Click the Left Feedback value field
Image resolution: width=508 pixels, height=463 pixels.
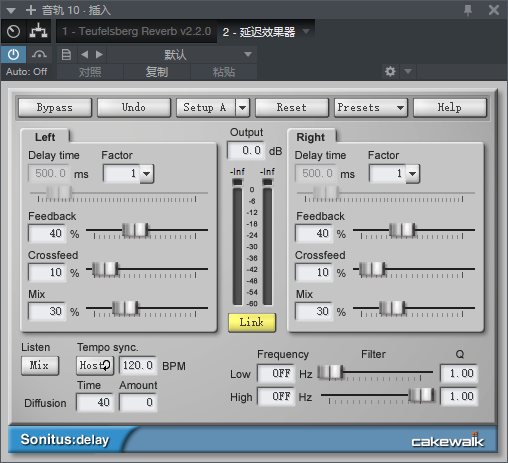coord(47,233)
